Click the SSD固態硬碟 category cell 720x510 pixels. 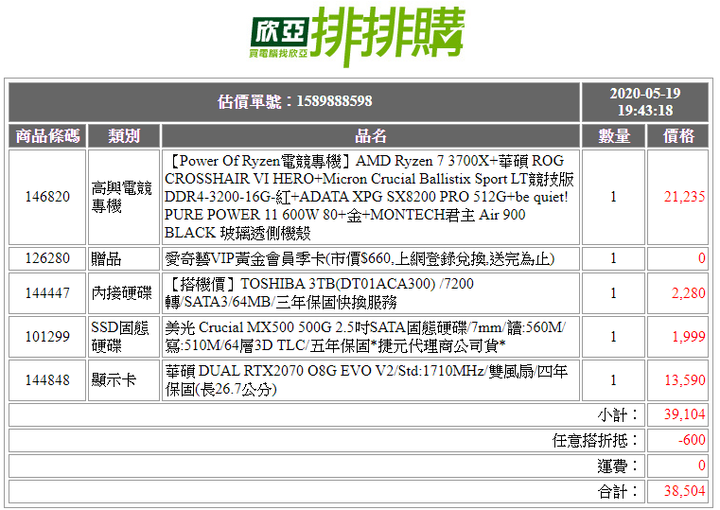(x=124, y=336)
